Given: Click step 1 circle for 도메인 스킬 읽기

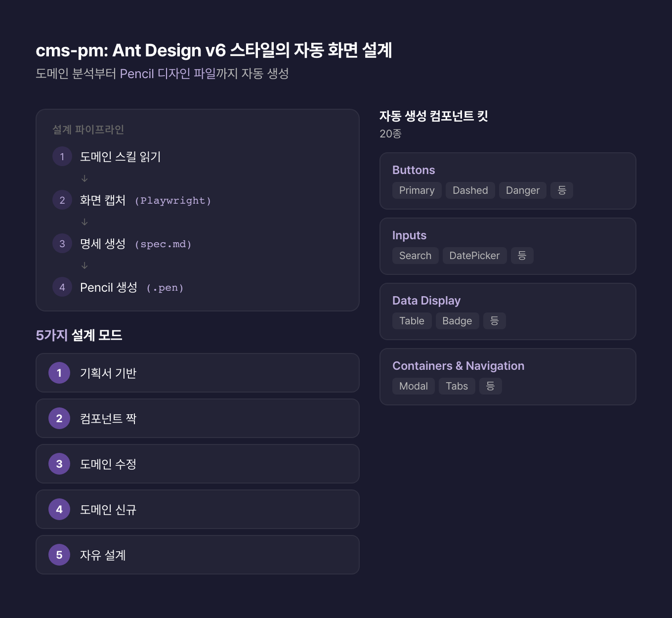Looking at the screenshot, I should tap(62, 157).
